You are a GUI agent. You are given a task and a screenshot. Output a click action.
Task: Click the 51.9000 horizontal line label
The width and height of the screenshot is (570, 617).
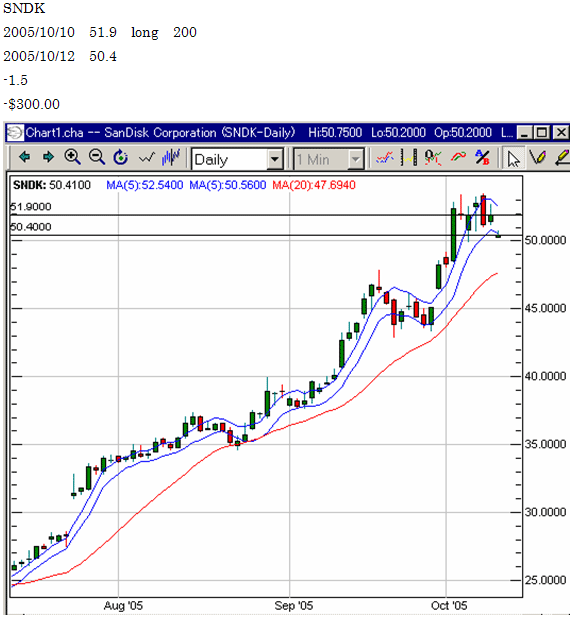tap(31, 207)
